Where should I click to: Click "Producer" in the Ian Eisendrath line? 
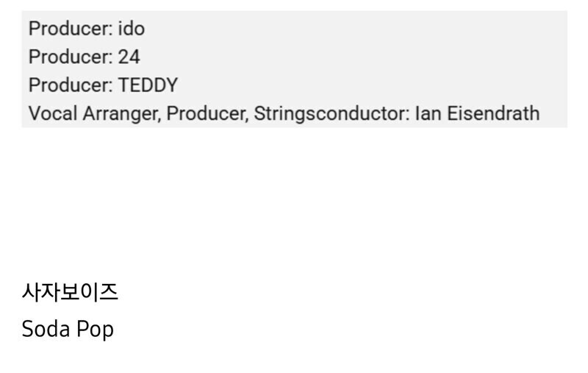tap(207, 114)
